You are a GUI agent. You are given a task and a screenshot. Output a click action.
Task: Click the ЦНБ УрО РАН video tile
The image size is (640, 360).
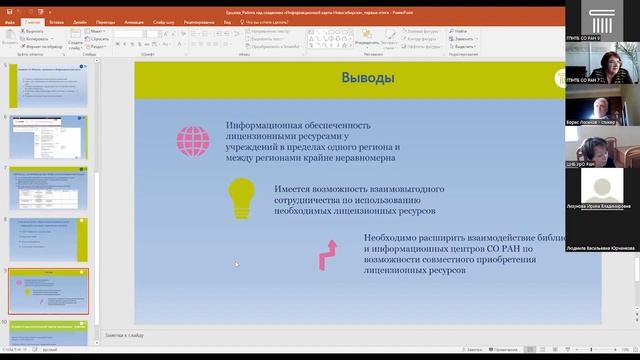point(602,147)
